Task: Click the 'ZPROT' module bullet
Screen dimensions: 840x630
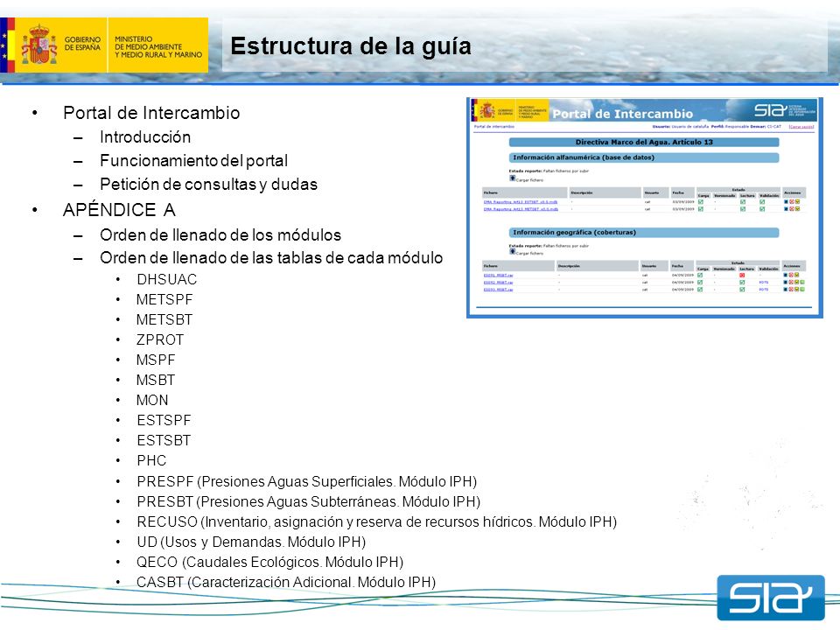Action: [x=160, y=340]
